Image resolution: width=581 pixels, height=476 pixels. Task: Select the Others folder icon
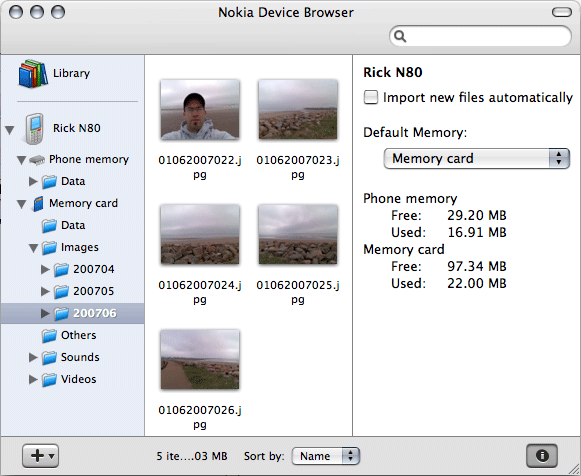[49, 336]
